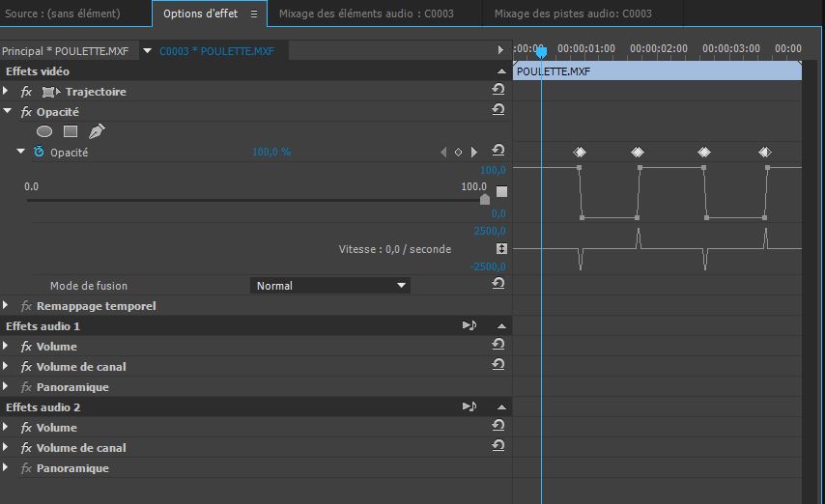This screenshot has height=504, width=825.
Task: Create an ellipse mask for Opacité
Action: tap(44, 131)
